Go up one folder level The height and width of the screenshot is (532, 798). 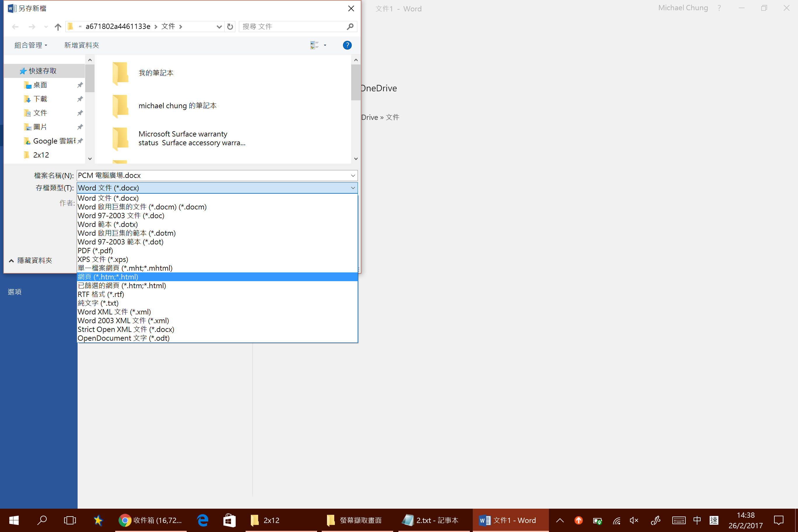[57, 27]
